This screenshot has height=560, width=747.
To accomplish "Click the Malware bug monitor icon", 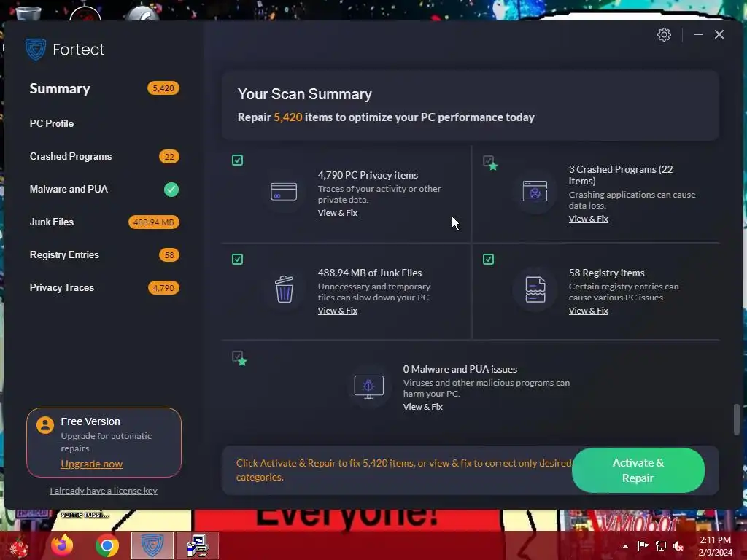I will click(x=368, y=386).
